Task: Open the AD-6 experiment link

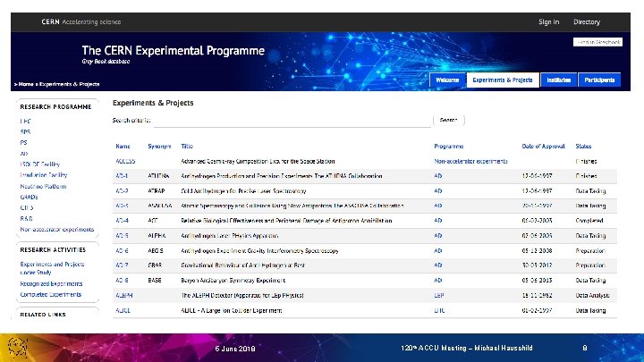Action: point(122,251)
